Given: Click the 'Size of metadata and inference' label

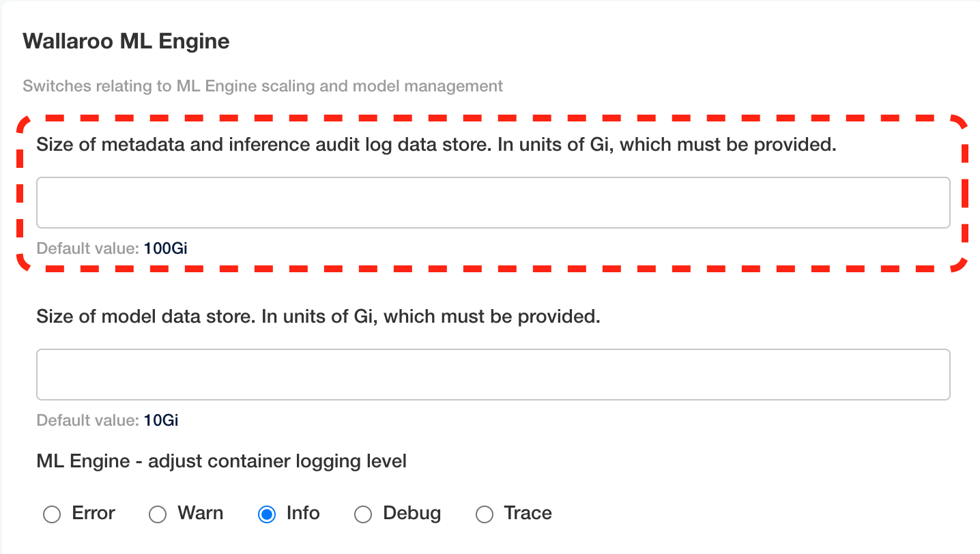Looking at the screenshot, I should [x=436, y=145].
